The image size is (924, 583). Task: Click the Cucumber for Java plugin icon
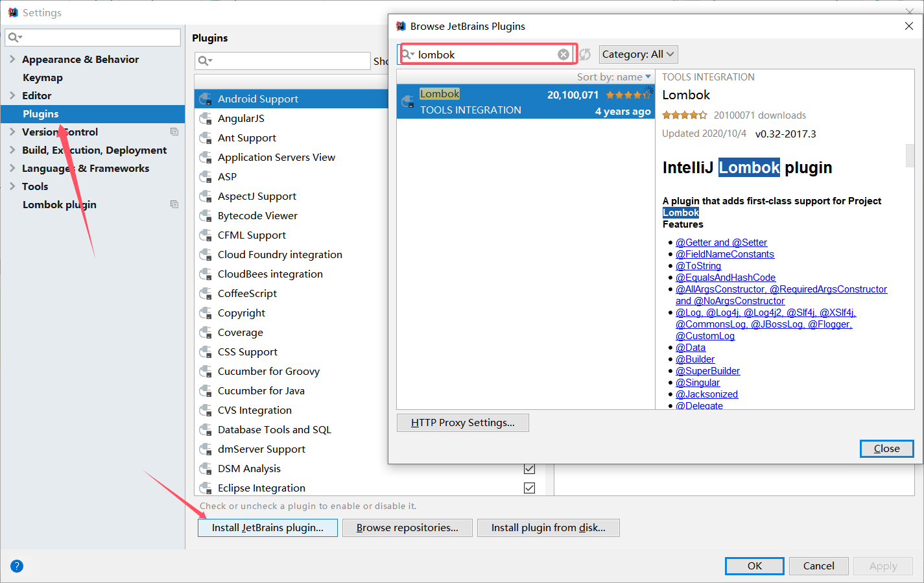[x=206, y=391]
